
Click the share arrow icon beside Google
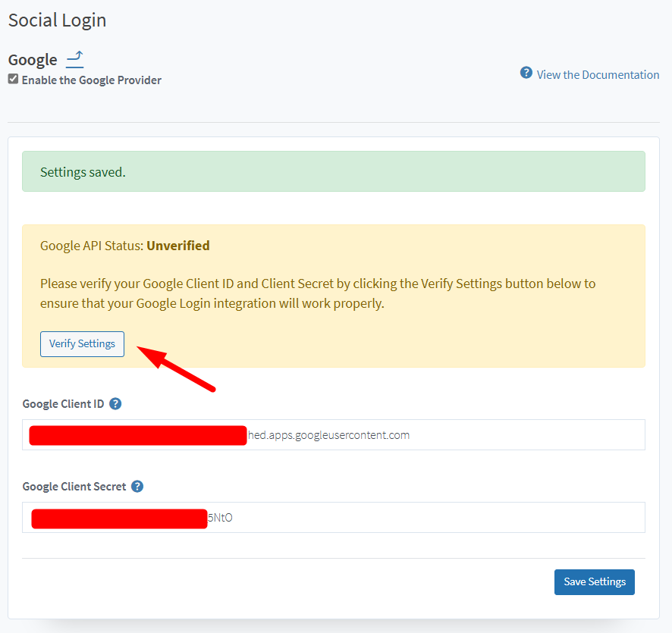click(x=74, y=60)
